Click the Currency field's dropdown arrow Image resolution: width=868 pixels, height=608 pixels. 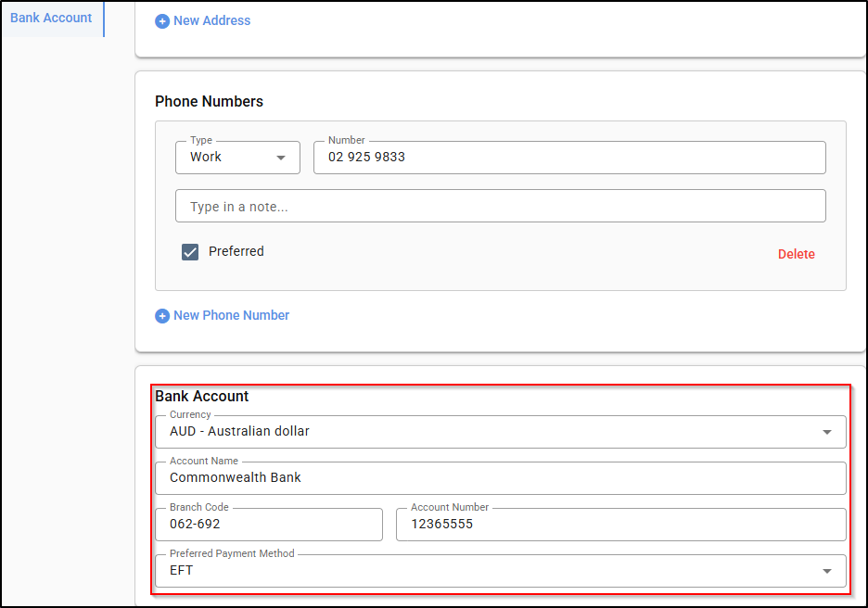[827, 432]
